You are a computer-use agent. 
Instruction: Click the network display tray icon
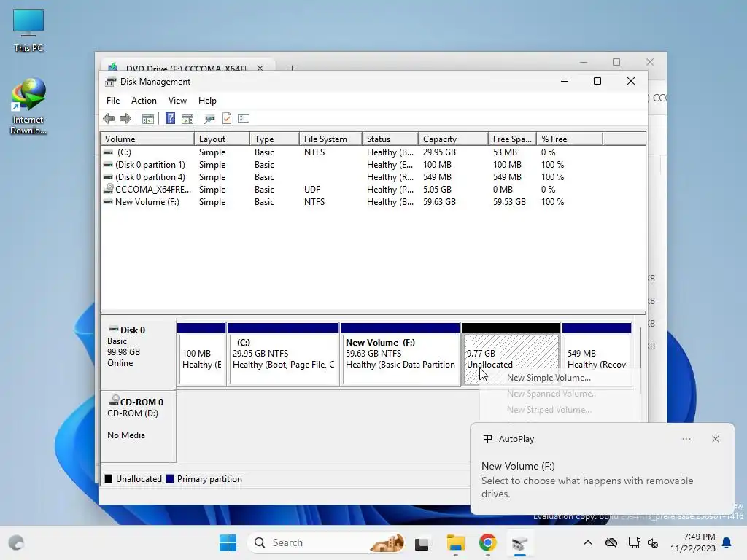(634, 542)
